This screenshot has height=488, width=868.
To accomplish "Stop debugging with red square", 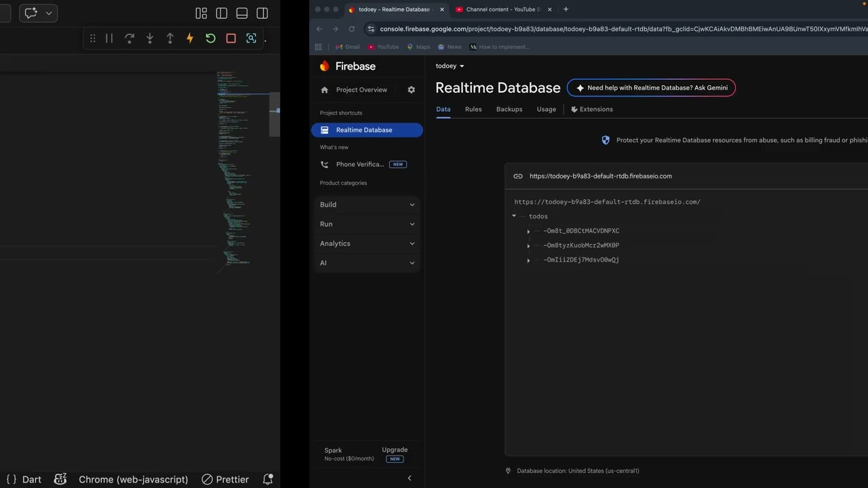I will pyautogui.click(x=231, y=38).
